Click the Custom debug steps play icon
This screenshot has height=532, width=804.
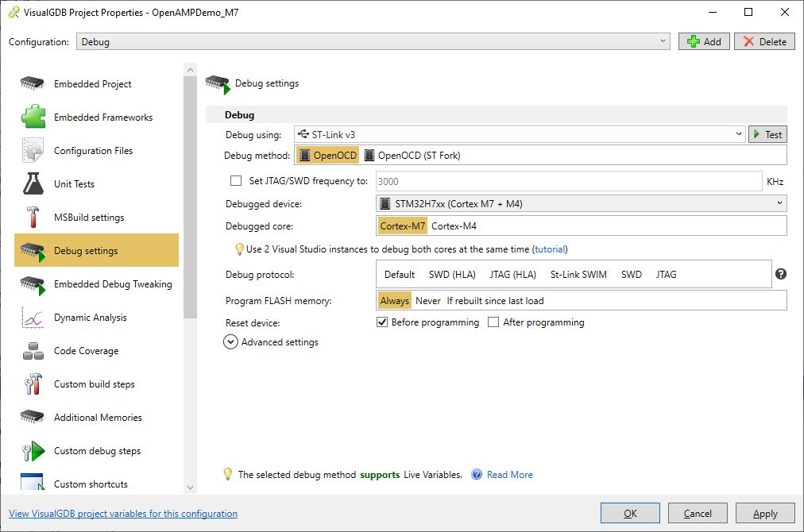(x=33, y=451)
